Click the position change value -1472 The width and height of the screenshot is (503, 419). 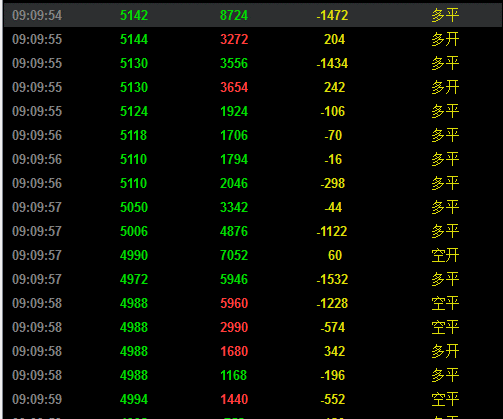point(332,15)
